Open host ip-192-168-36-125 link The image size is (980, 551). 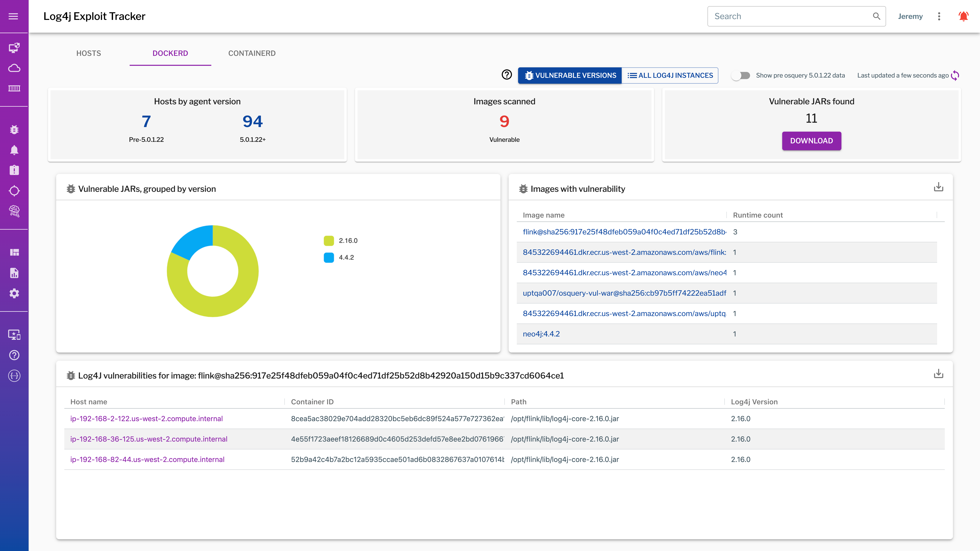tap(149, 439)
